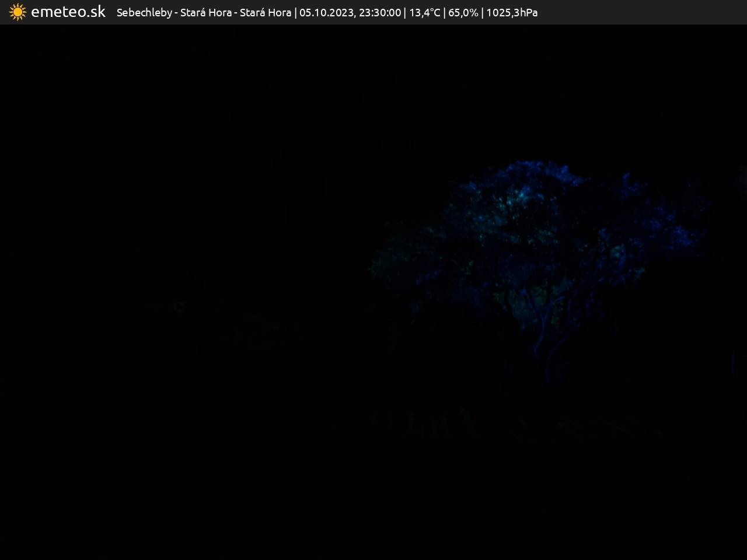
Task: Click the bright cyan leaves in the tree
Action: 514,198
